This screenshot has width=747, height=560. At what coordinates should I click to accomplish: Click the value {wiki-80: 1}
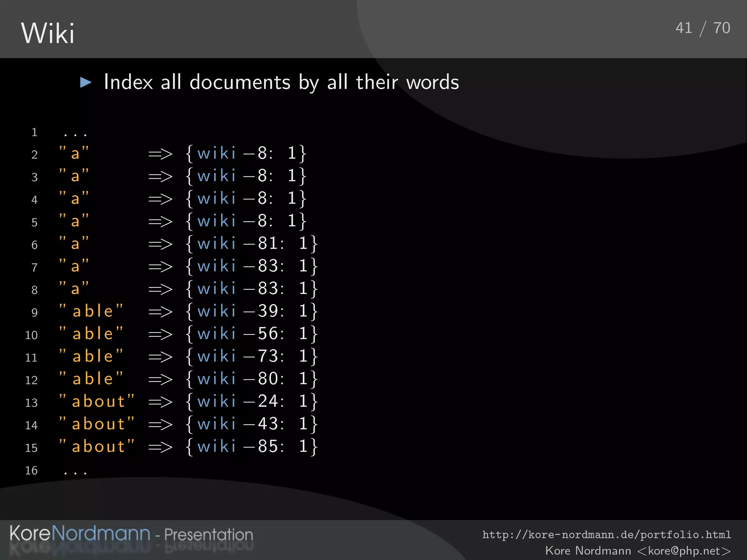tap(252, 379)
